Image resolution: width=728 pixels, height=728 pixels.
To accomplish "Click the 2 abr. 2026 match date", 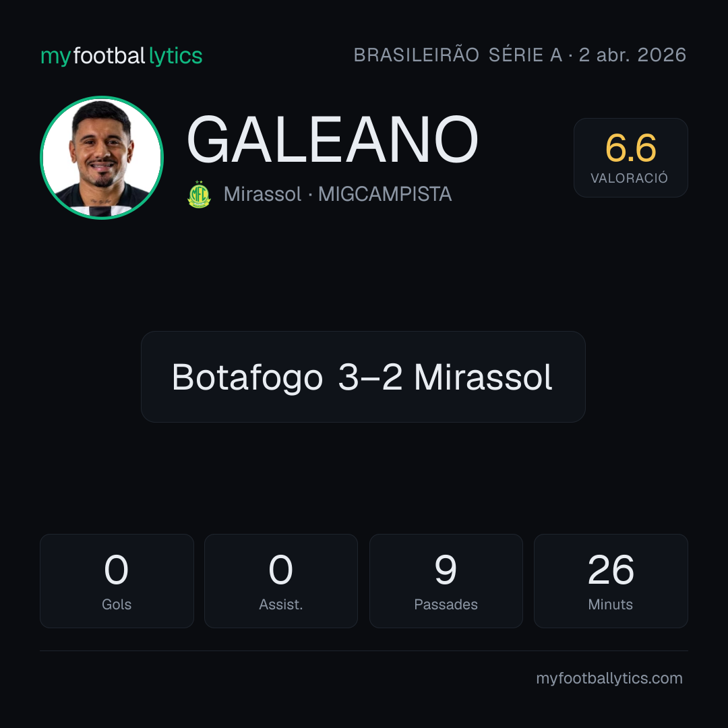I will [632, 55].
